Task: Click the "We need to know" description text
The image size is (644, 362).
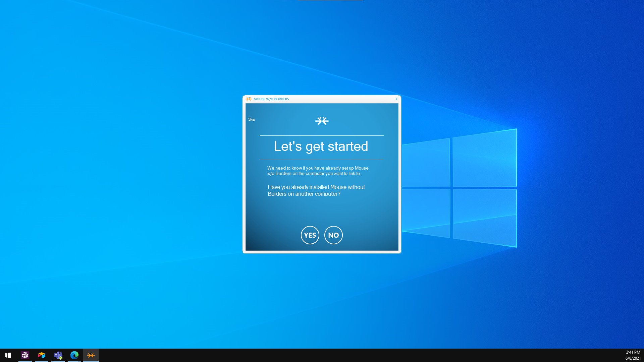Action: pyautogui.click(x=318, y=171)
